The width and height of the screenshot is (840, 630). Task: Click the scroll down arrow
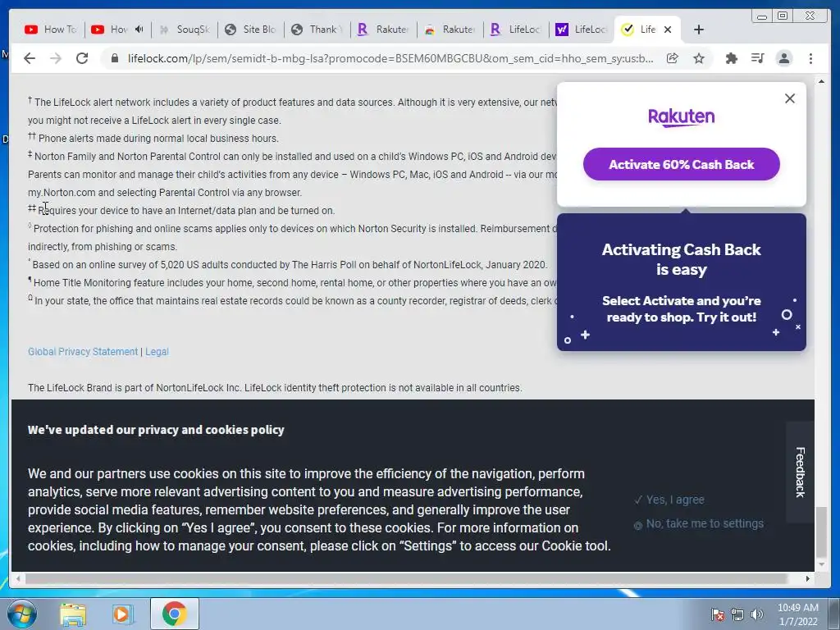[821, 564]
